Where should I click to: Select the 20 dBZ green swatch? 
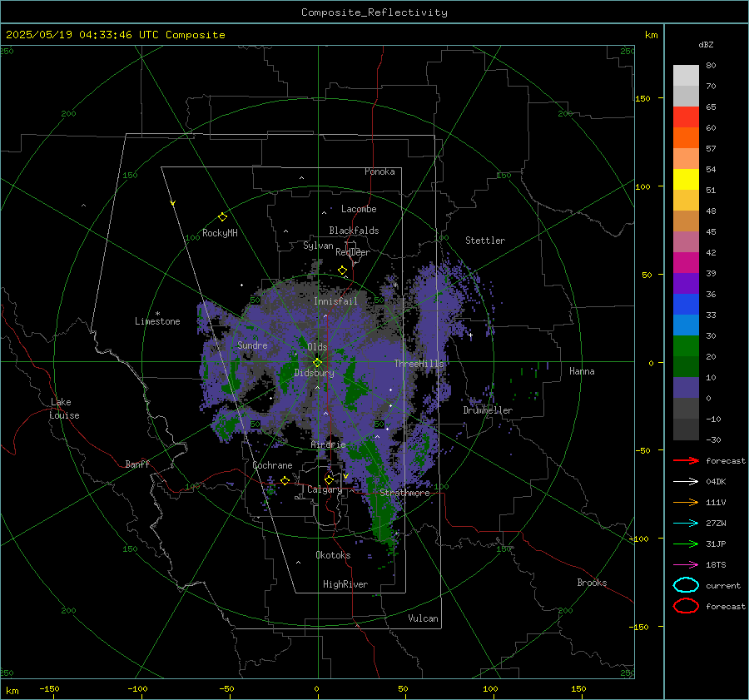(x=686, y=346)
